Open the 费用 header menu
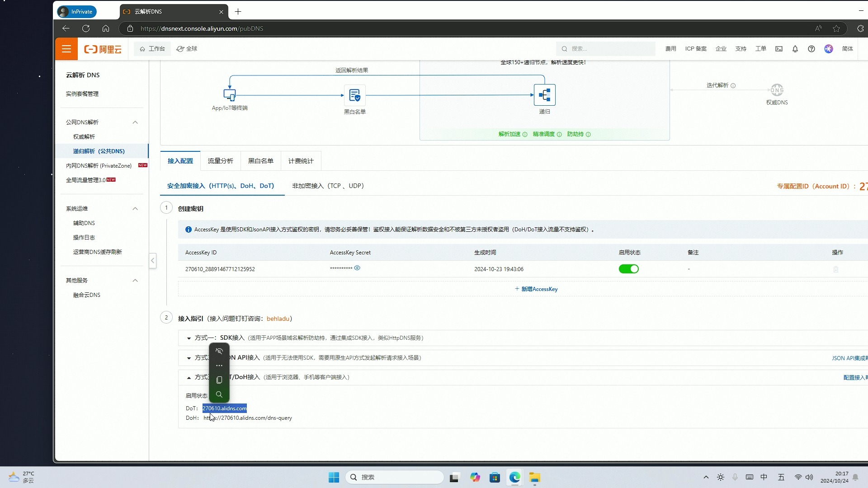 (x=670, y=49)
